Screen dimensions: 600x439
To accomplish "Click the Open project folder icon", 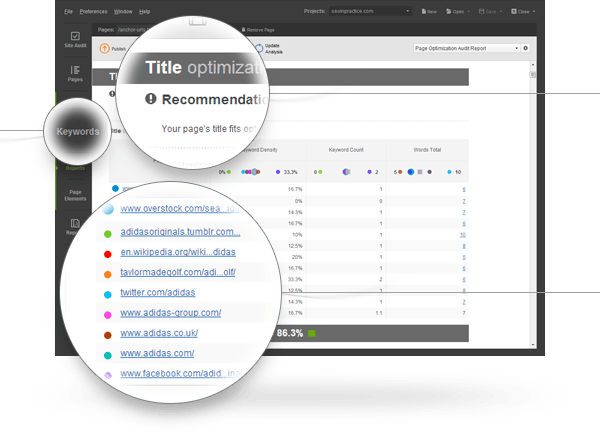I will (x=448, y=11).
